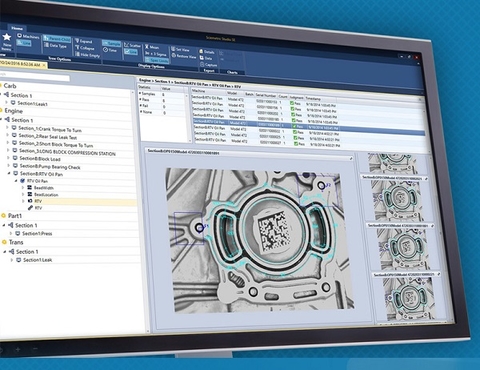Click the Restore View button
The image size is (480, 370).
point(184,56)
